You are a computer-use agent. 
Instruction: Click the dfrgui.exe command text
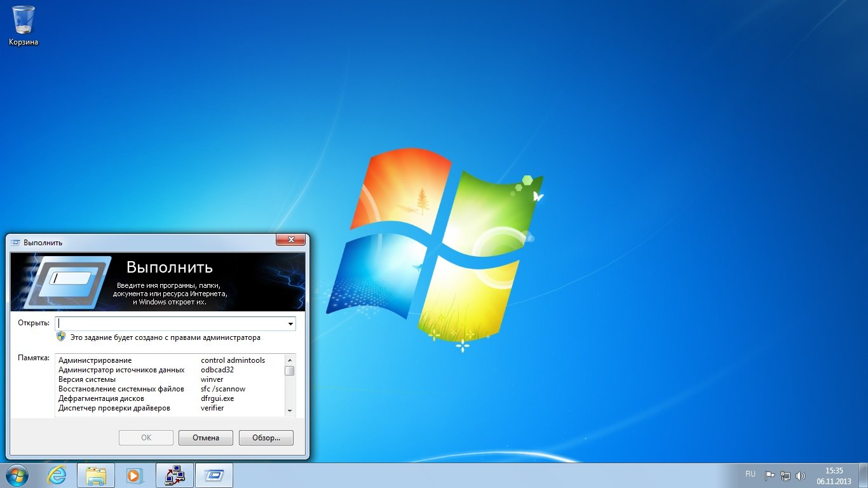217,398
